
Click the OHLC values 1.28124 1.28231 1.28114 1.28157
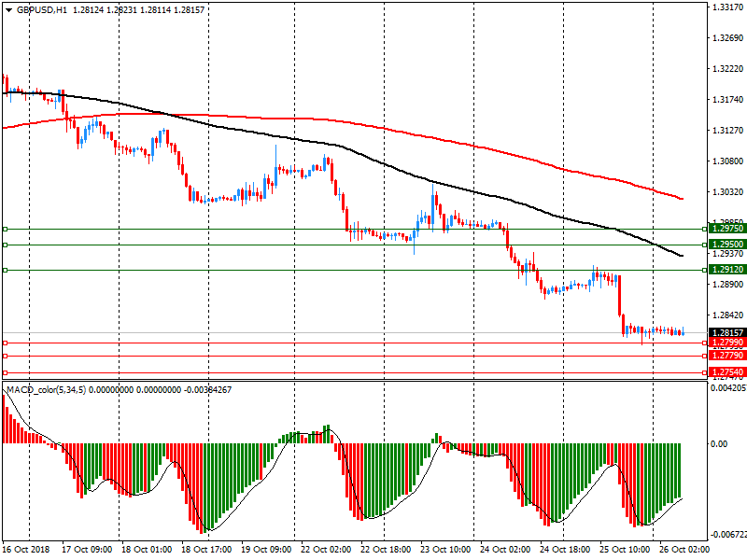(138, 10)
